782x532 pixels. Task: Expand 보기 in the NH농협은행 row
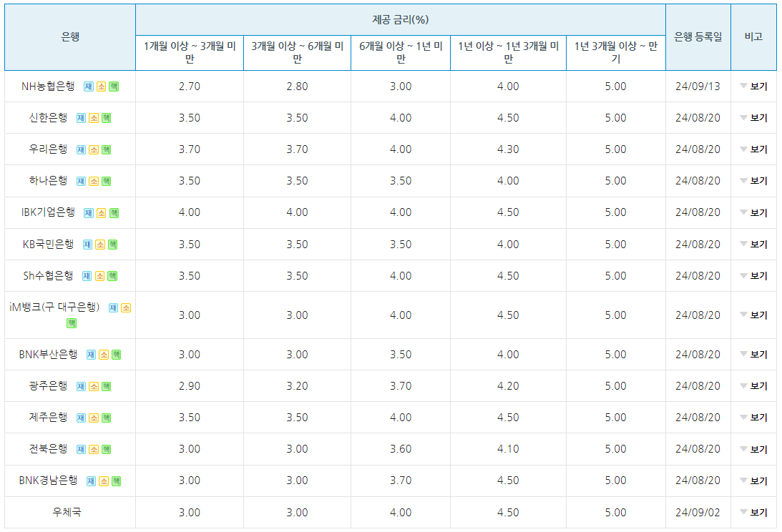click(x=753, y=87)
